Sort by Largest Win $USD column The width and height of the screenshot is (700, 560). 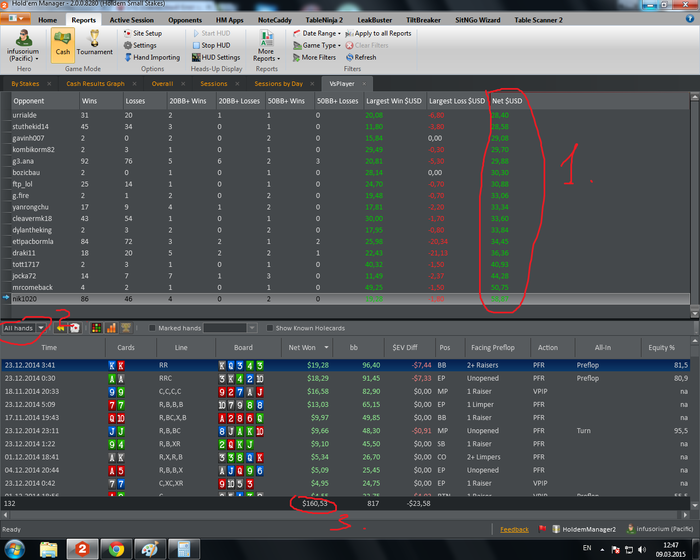click(395, 101)
